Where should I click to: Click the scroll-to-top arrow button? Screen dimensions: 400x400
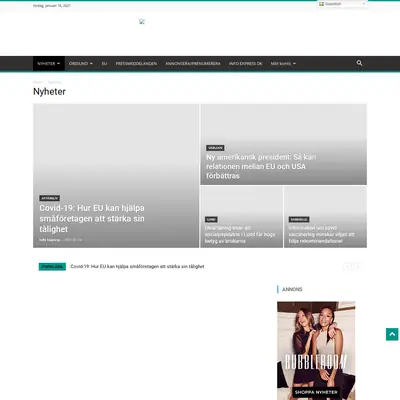click(392, 334)
